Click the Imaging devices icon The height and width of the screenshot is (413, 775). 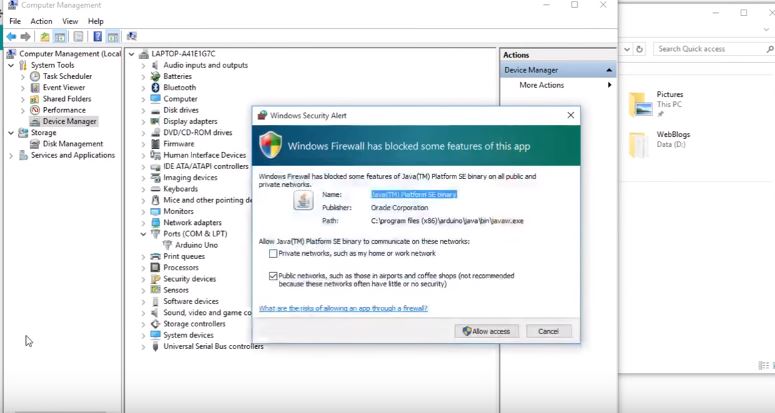point(155,177)
